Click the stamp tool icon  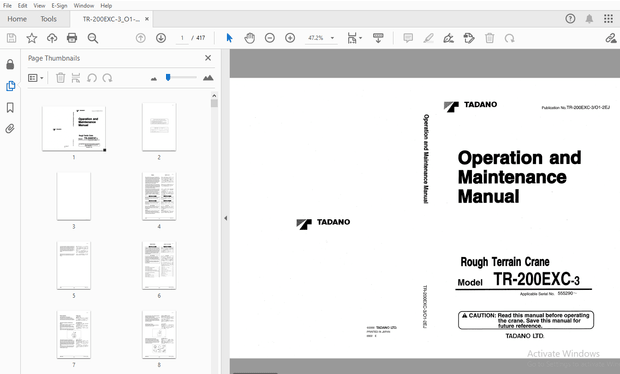pos(469,38)
